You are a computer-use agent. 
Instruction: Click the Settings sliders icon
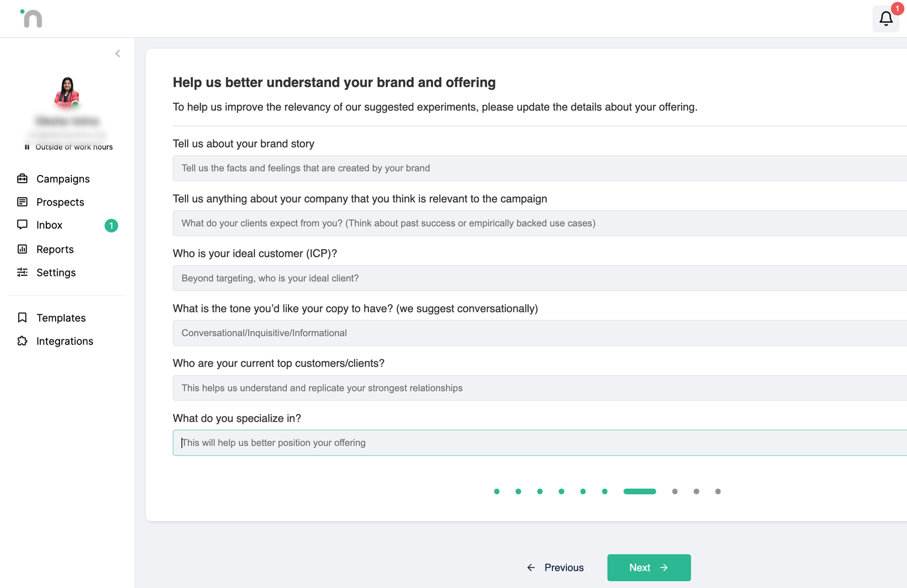23,272
